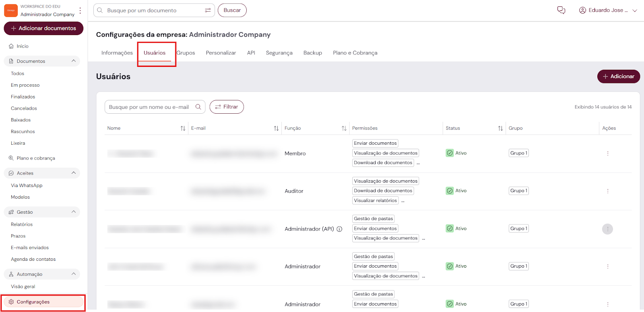This screenshot has height=312, width=644.
Task: Collapse the Documentos sidebar section
Action: click(x=73, y=61)
